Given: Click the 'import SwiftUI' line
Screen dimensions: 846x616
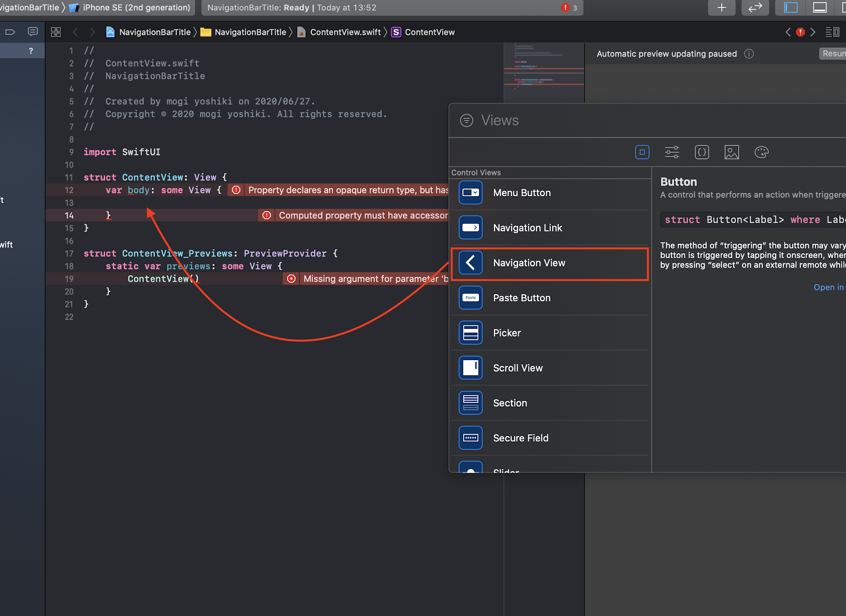Looking at the screenshot, I should point(122,152).
